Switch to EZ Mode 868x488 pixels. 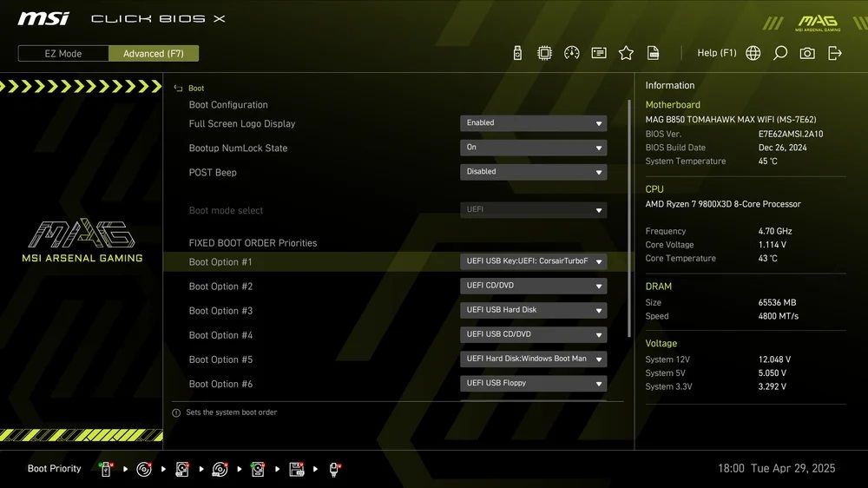point(63,53)
